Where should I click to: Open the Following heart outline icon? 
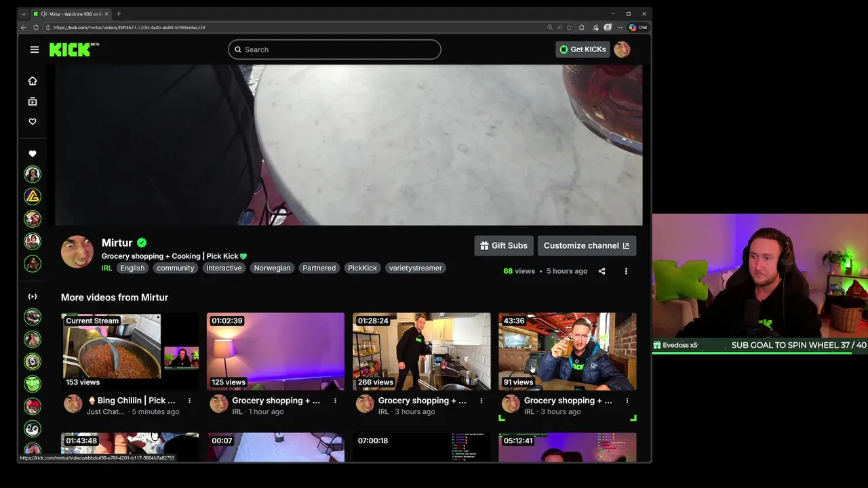click(x=33, y=121)
